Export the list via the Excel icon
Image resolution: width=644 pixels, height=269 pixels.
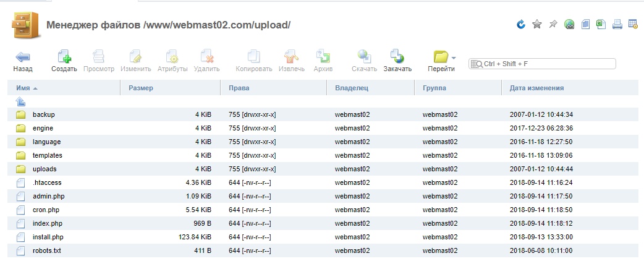tap(601, 25)
